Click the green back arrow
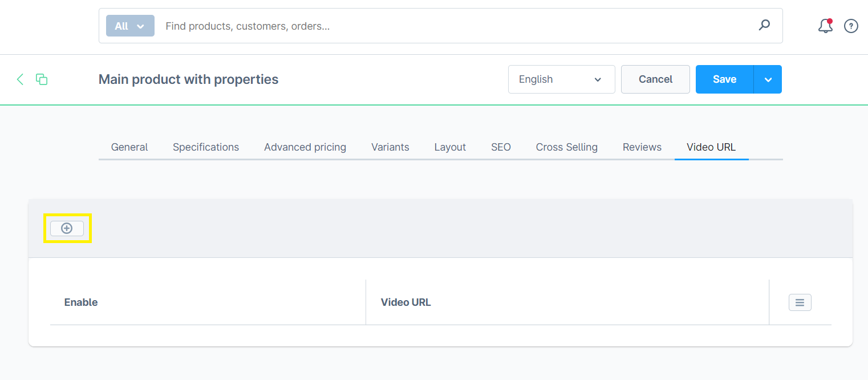The image size is (868, 380). click(20, 79)
